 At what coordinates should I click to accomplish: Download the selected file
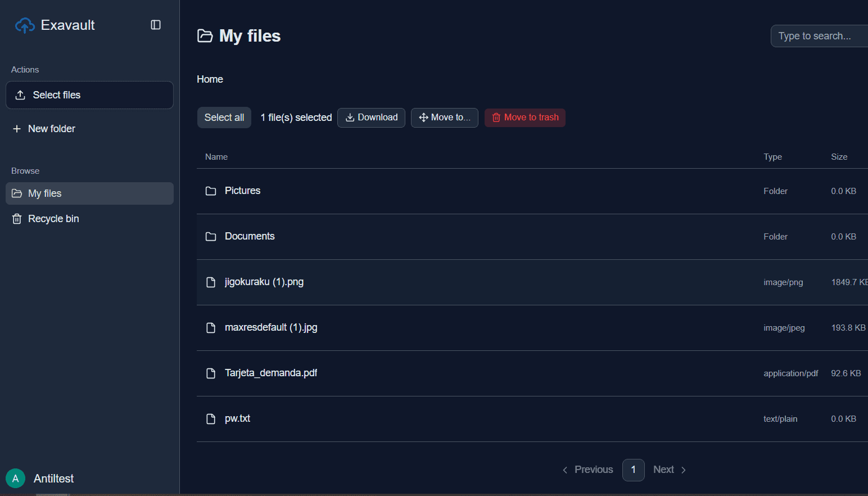click(x=371, y=118)
